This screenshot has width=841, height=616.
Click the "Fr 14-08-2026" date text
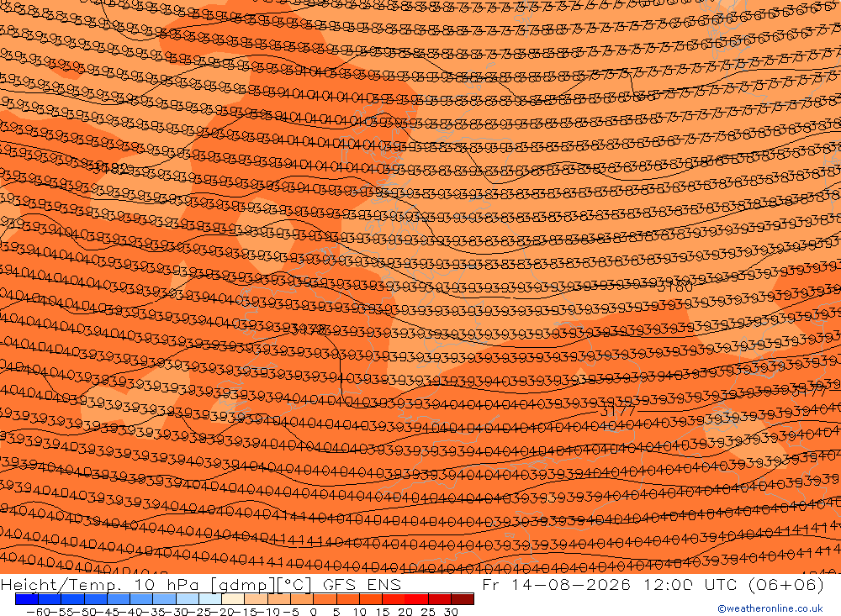(x=556, y=584)
